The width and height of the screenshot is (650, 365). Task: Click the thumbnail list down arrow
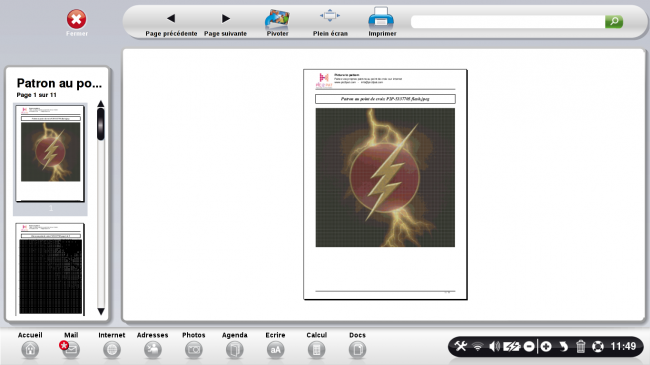[x=101, y=311]
